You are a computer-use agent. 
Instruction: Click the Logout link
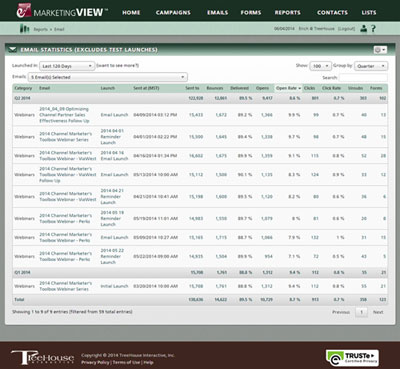tap(346, 29)
